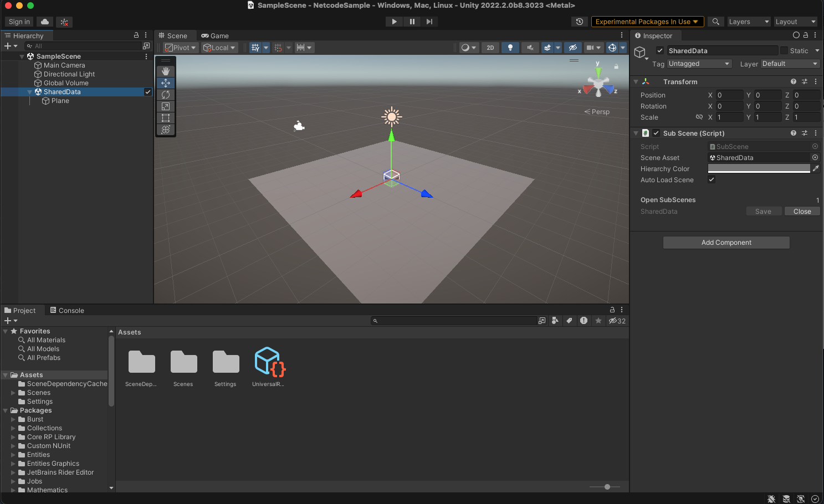The image size is (824, 504).
Task: Open the Layers dropdown
Action: tap(749, 22)
